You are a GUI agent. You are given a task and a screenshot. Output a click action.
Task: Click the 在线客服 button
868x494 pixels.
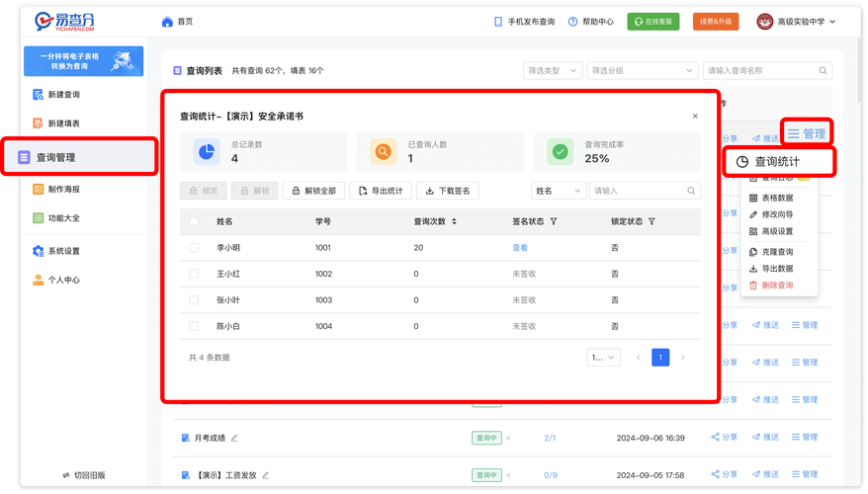[653, 22]
